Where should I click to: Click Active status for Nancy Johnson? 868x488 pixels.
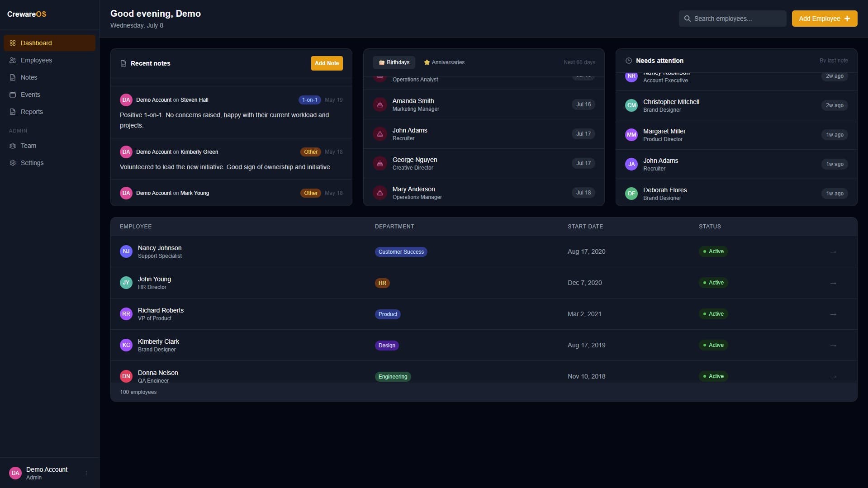point(713,251)
